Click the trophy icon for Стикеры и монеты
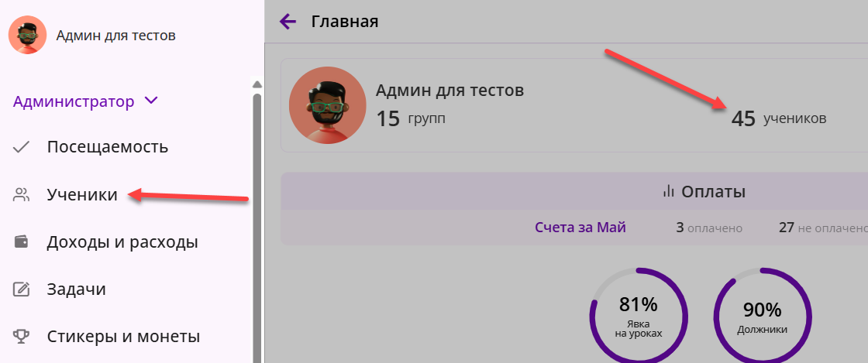The height and width of the screenshot is (363, 868). coord(21,337)
